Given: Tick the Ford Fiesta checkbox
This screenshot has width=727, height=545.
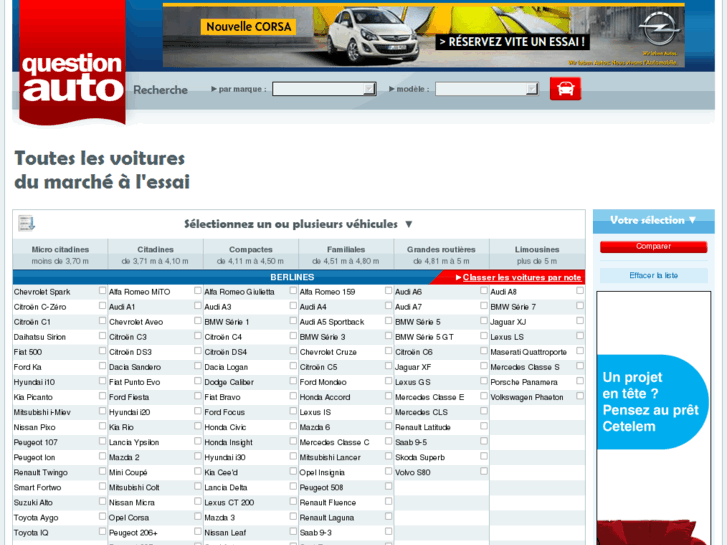Looking at the screenshot, I should [x=198, y=396].
